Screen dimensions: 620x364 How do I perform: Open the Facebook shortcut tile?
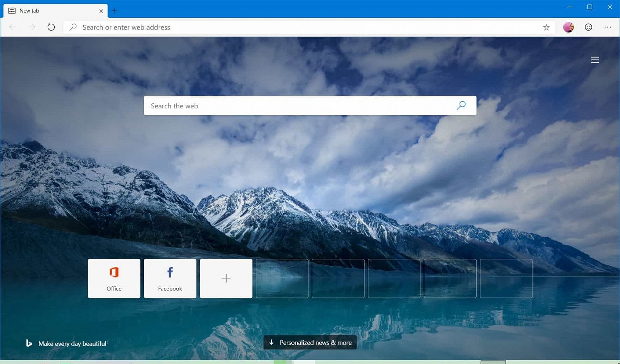pos(170,278)
